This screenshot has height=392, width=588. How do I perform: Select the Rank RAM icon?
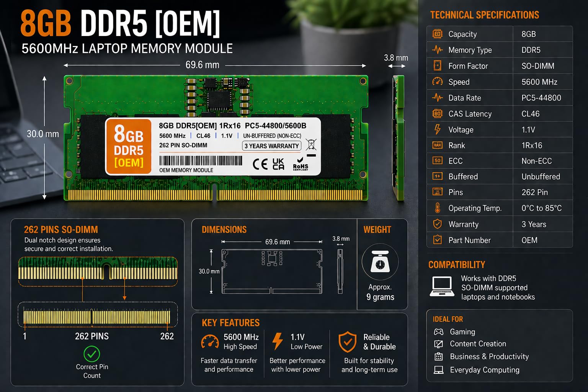(x=437, y=145)
